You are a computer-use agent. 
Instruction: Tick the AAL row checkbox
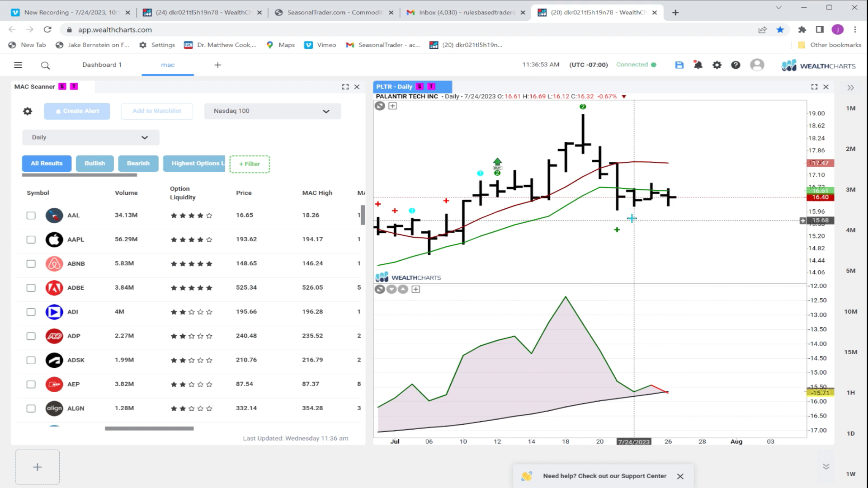point(31,216)
